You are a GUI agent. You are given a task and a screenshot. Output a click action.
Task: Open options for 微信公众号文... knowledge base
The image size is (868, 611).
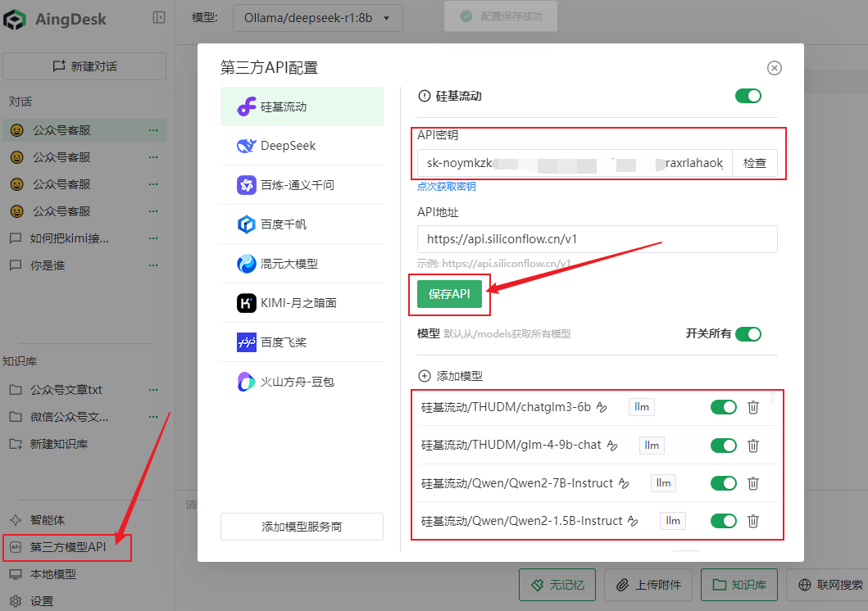(x=153, y=417)
